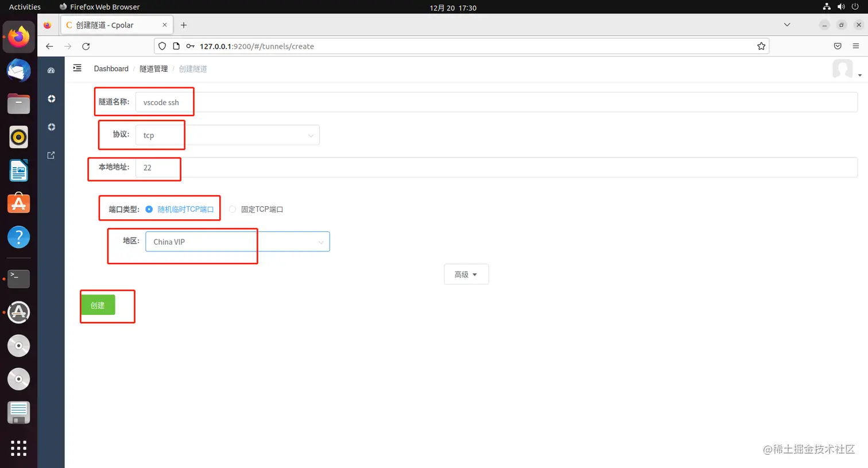This screenshot has width=868, height=468.
Task: Open the clock and calendar panel
Action: [453, 7]
